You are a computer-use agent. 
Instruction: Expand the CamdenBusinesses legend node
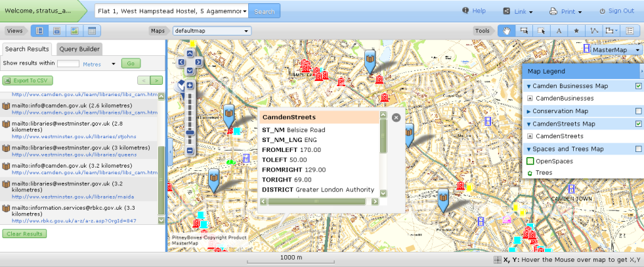530,98
